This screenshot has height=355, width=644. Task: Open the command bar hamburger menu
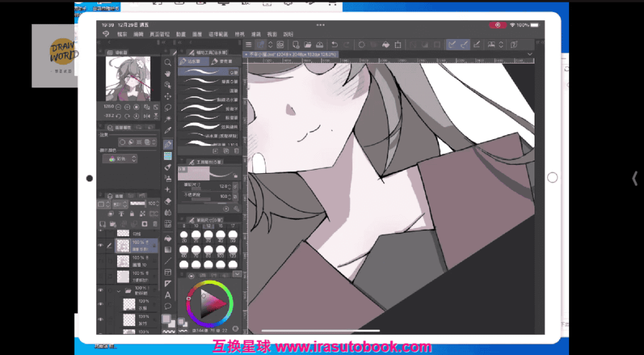248,44
